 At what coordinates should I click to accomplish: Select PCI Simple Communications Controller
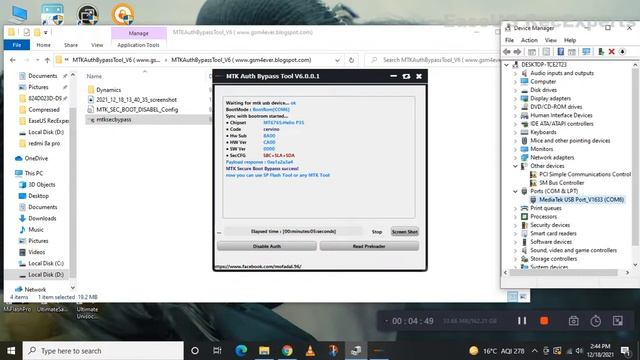tap(585, 174)
